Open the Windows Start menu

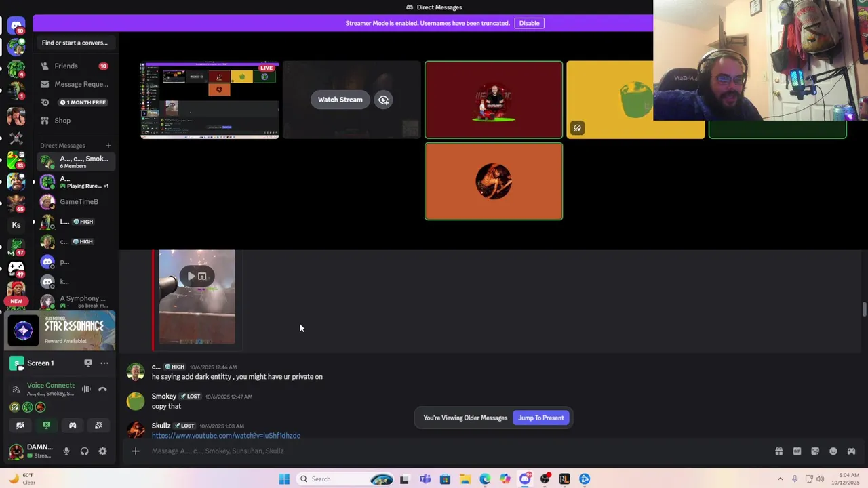pos(284,479)
